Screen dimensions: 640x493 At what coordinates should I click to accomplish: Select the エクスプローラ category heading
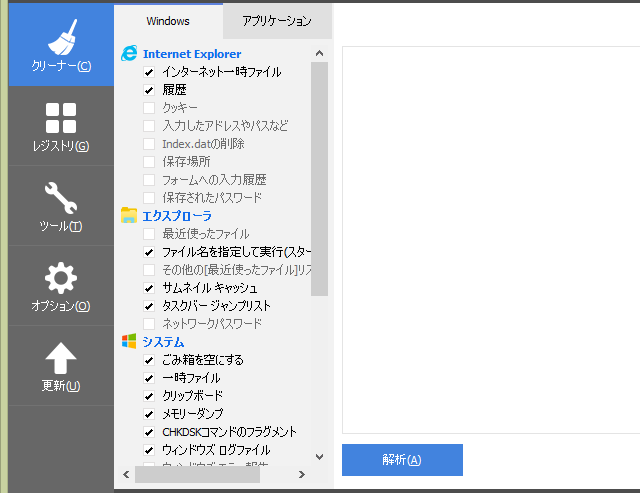click(177, 216)
